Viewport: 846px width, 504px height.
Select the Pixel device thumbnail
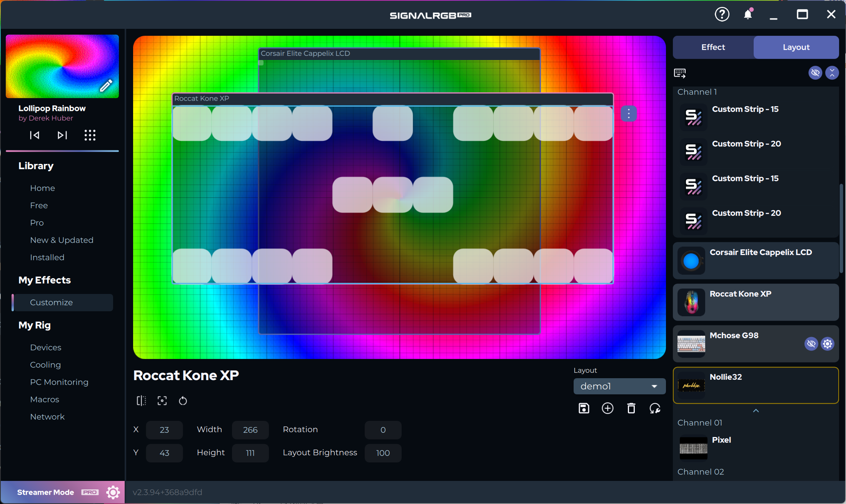(693, 448)
